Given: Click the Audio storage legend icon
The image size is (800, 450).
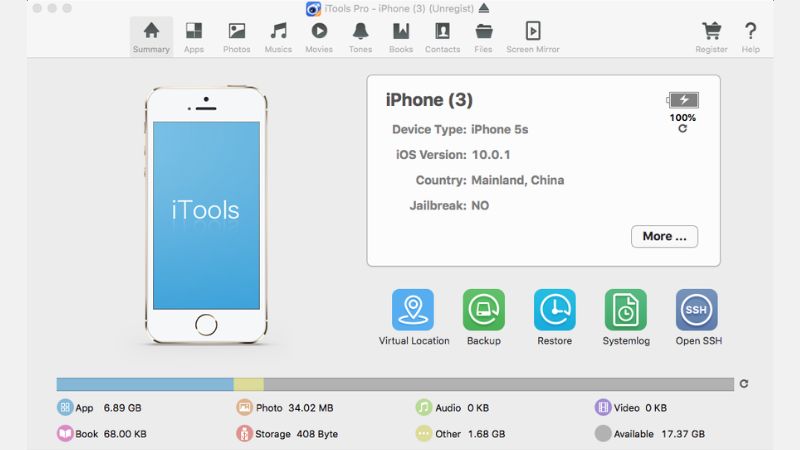Looking at the screenshot, I should pyautogui.click(x=423, y=408).
